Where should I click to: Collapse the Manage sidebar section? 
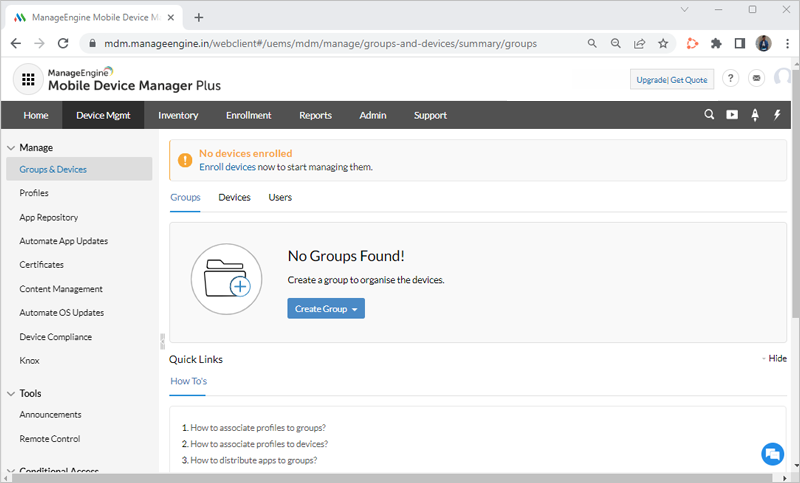point(11,147)
